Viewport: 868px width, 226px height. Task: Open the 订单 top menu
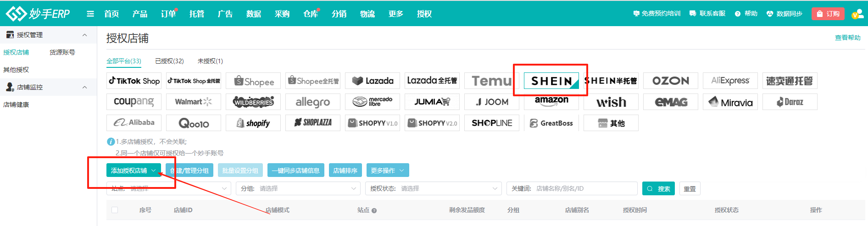(x=168, y=14)
